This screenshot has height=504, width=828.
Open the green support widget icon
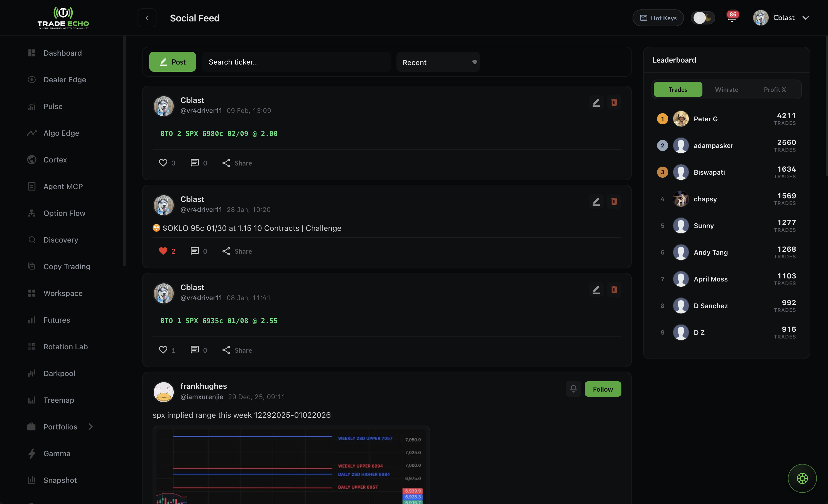coord(802,478)
